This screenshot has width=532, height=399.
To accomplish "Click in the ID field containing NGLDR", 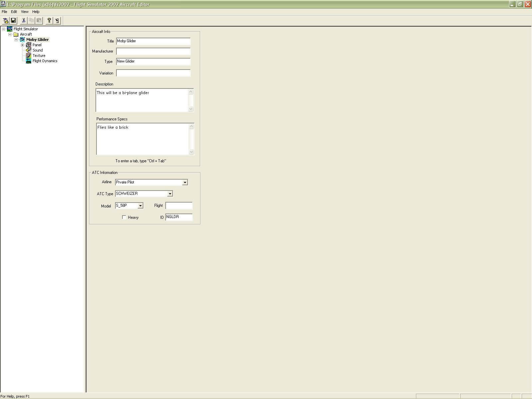I will (179, 217).
